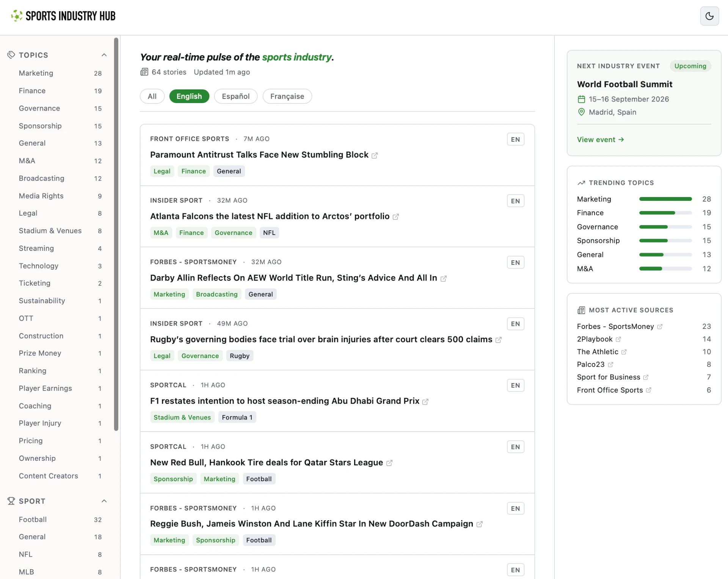Click the Upcoming badge on event card

coord(690,66)
